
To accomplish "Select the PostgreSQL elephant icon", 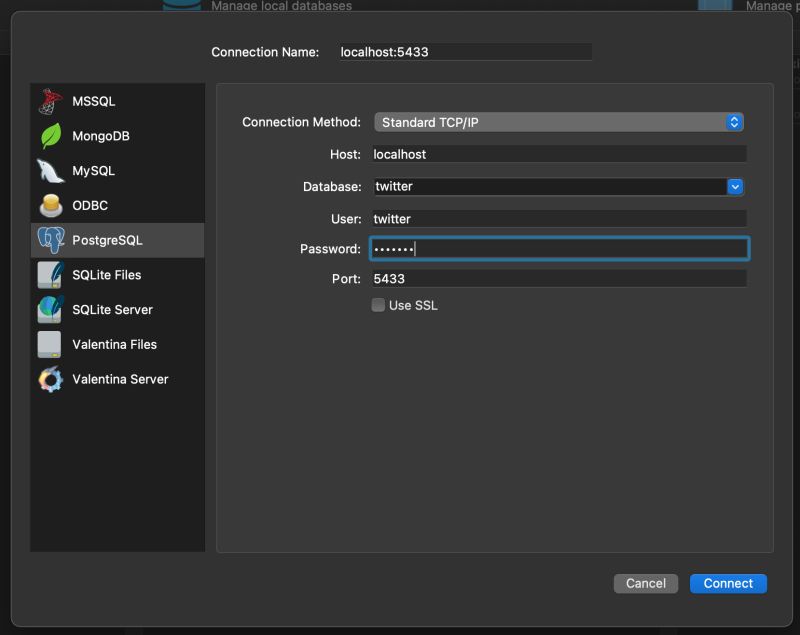I will coord(50,240).
